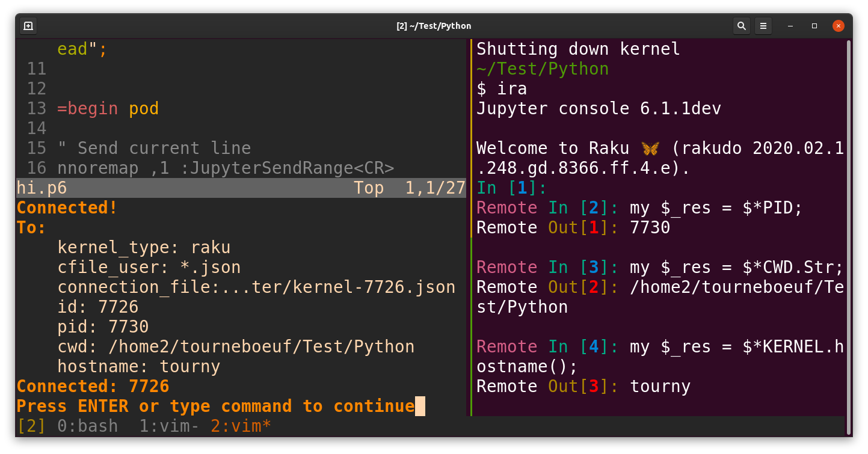
Task: Click the Connected: 7726 status text
Action: pos(92,385)
